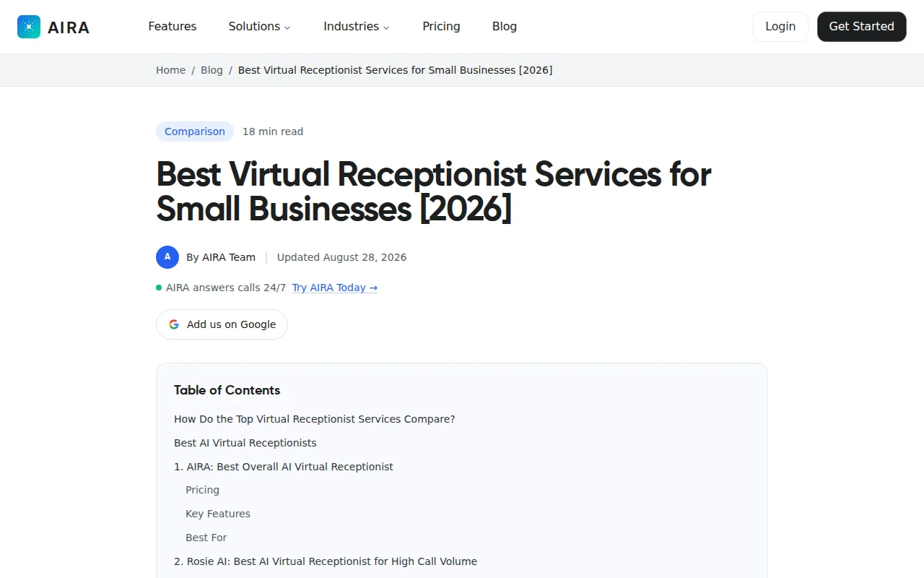Click the Add us on Google button
The width and height of the screenshot is (924, 578).
(222, 324)
